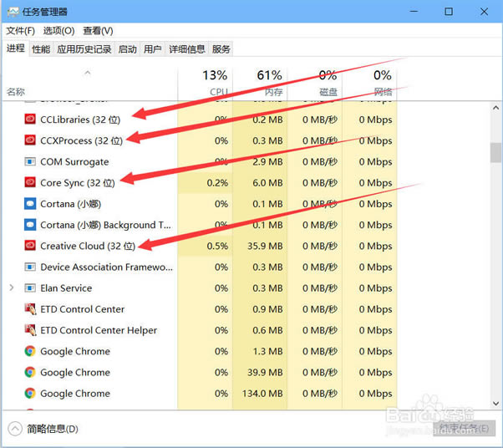Click the 0.2% CPU value
This screenshot has width=503, height=448.
[217, 183]
